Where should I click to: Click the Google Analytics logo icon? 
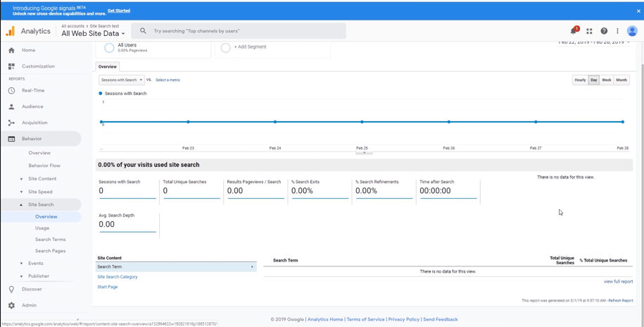coord(11,31)
